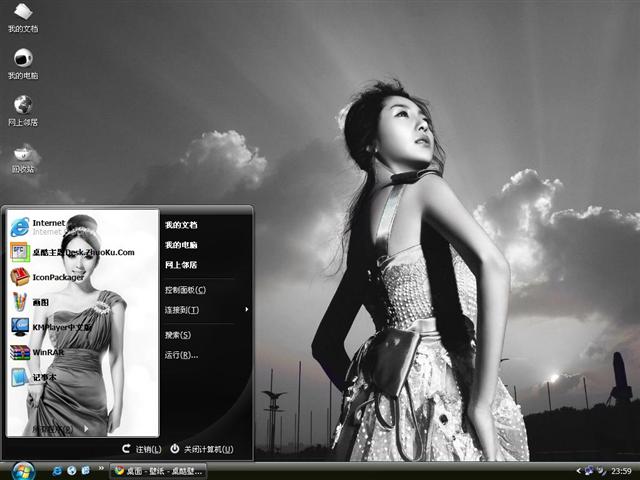Click 注销(L) log off button

tap(142, 449)
